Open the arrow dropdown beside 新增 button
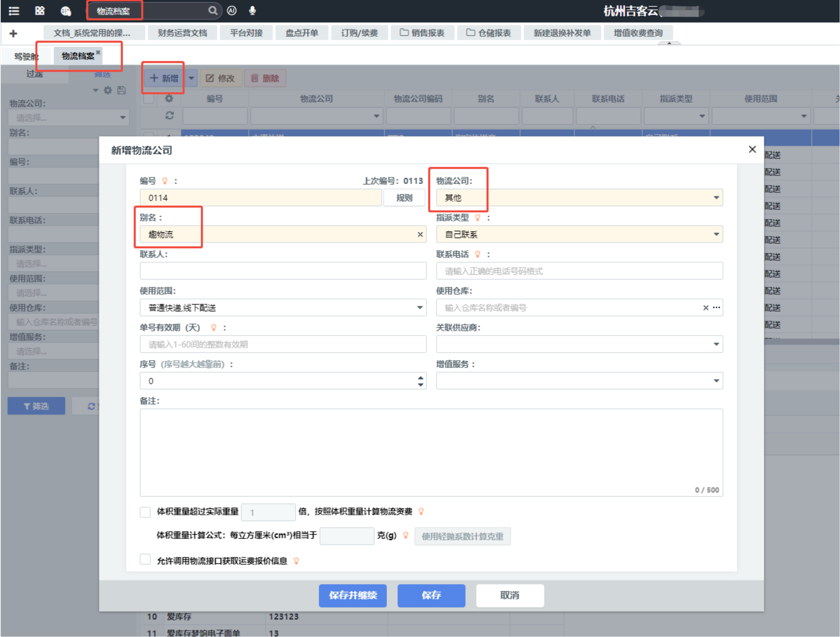 pos(191,78)
